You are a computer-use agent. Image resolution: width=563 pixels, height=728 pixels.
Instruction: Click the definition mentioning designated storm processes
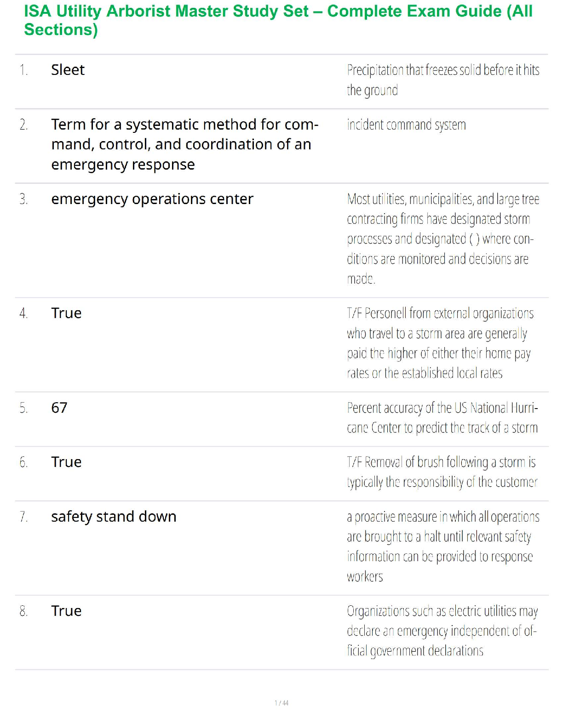click(x=442, y=239)
